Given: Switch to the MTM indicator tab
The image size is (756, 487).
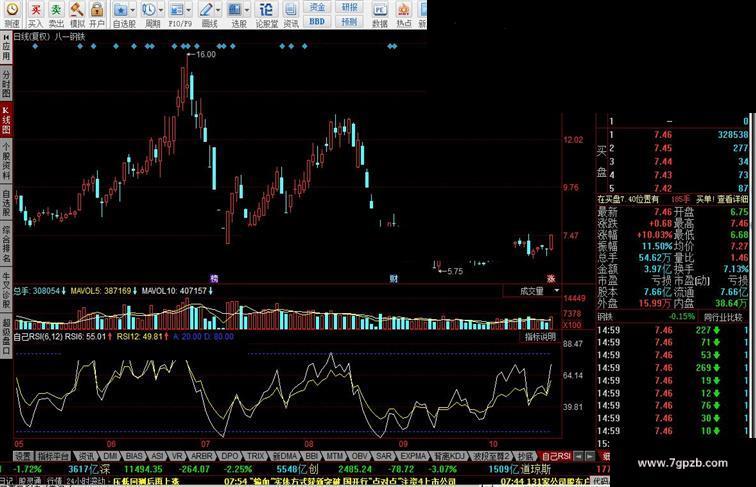Looking at the screenshot, I should tap(334, 456).
